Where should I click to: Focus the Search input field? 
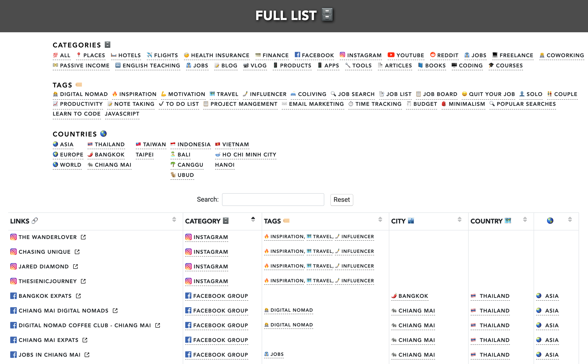tap(273, 200)
